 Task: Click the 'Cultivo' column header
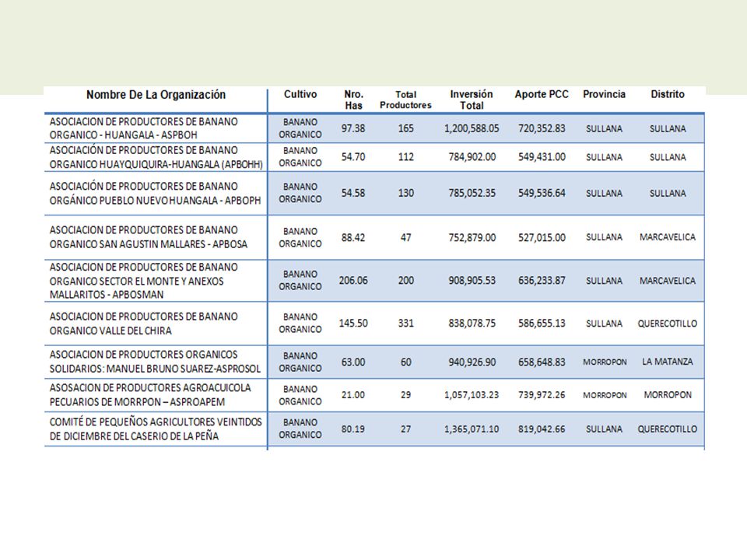(300, 94)
